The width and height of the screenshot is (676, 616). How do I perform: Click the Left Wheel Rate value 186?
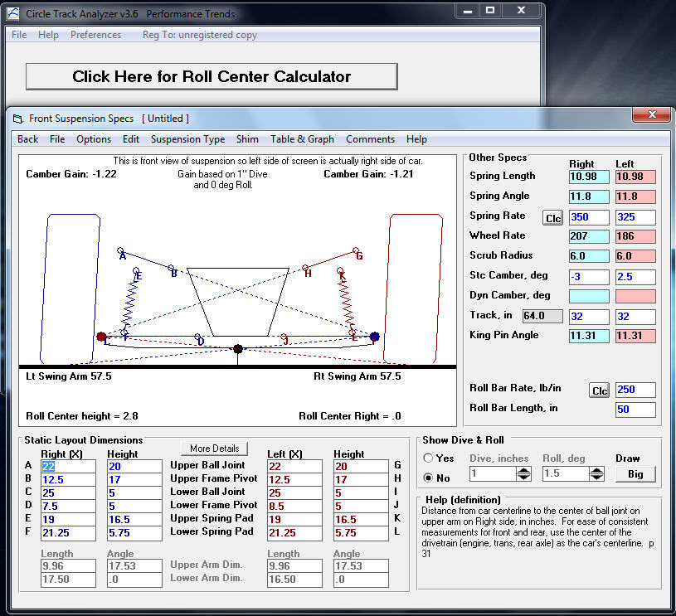pyautogui.click(x=635, y=236)
